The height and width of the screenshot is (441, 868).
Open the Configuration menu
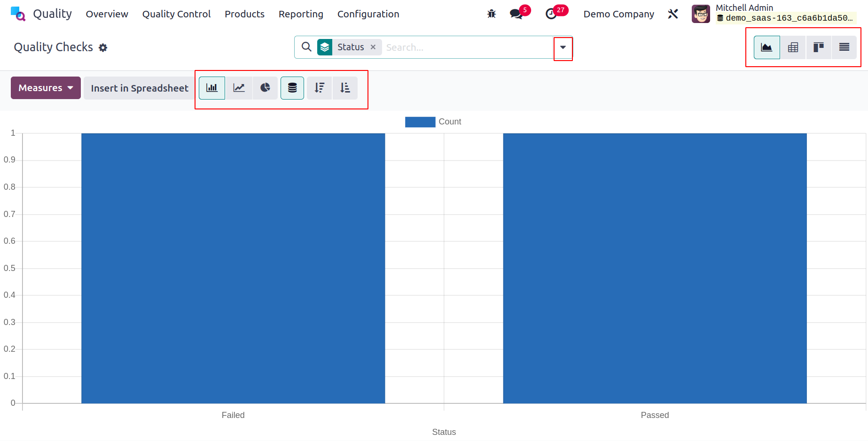coord(368,14)
